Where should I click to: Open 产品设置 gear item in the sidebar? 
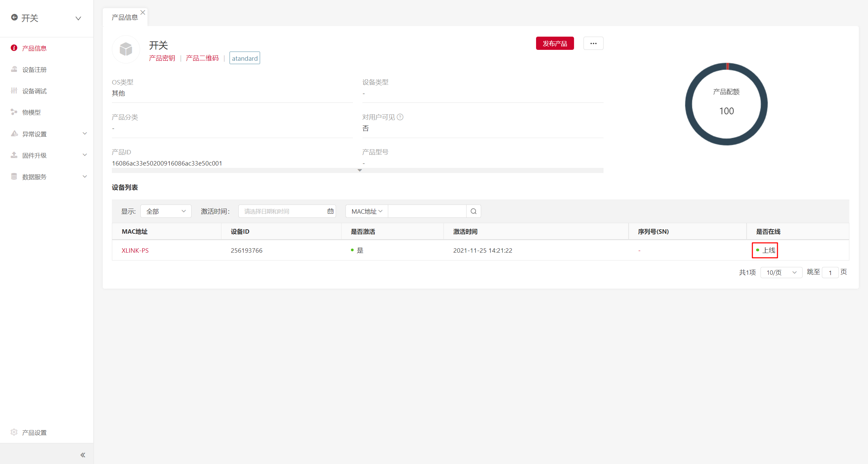[34, 432]
